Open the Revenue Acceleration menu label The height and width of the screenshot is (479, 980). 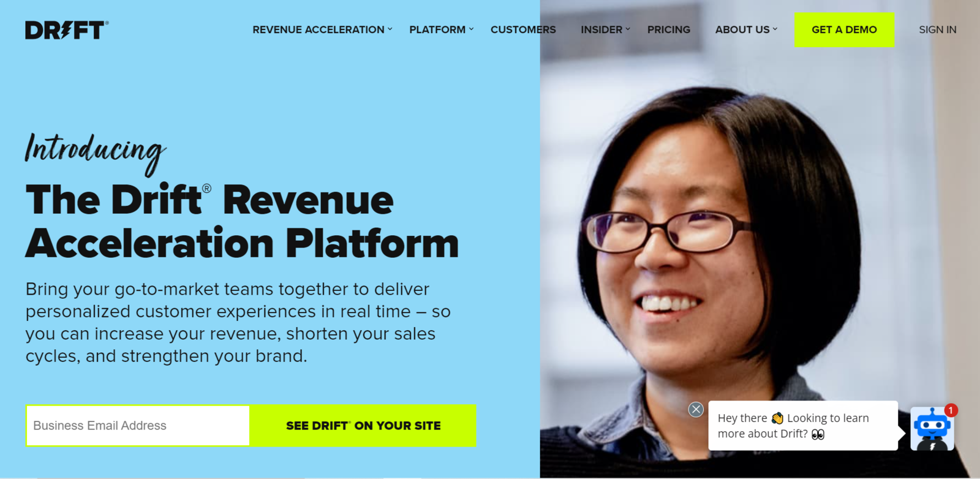pos(318,29)
